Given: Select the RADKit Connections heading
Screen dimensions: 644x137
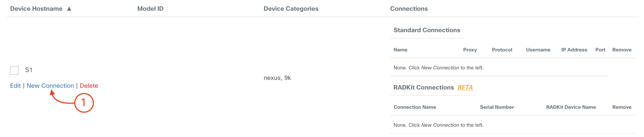Looking at the screenshot, I should 424,88.
